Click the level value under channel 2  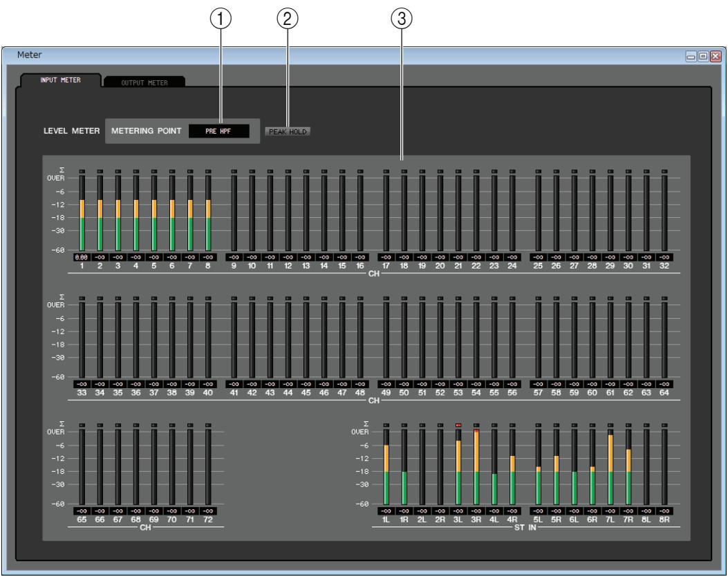click(100, 257)
